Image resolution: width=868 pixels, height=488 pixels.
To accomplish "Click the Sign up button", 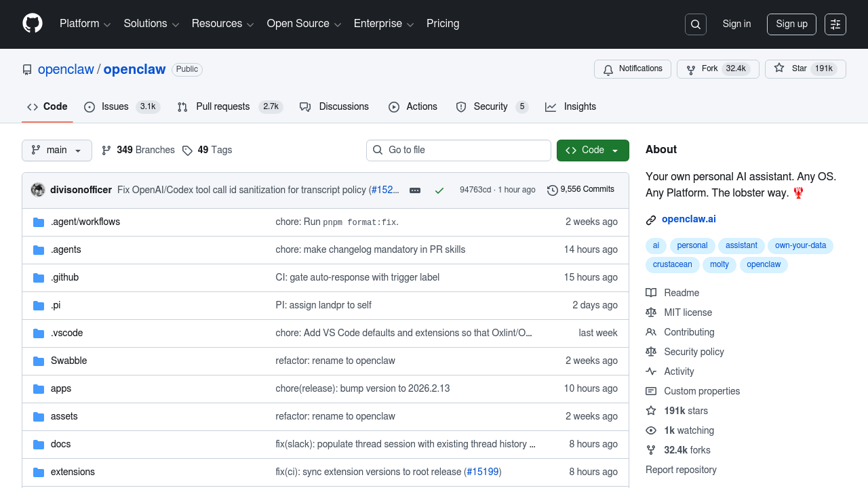I will click(791, 24).
